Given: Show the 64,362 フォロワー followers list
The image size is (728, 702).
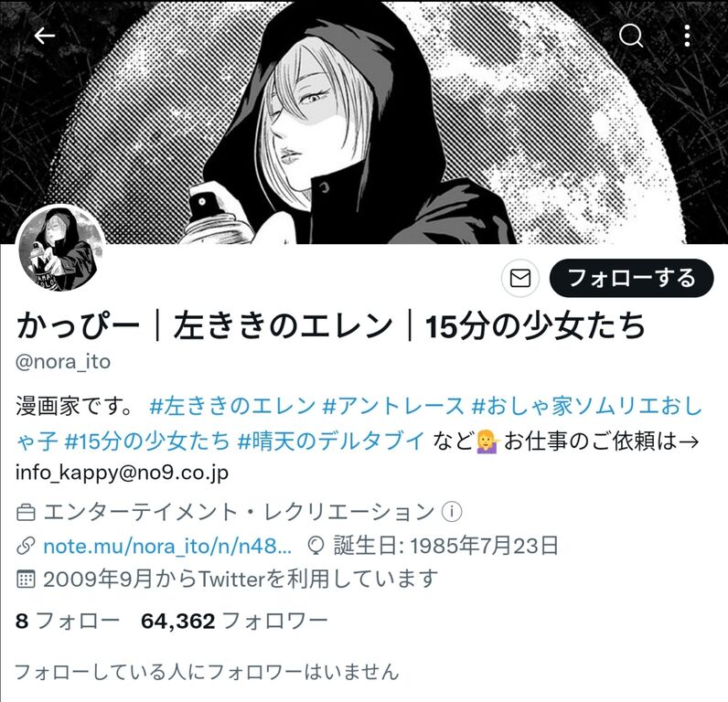Looking at the screenshot, I should (234, 621).
